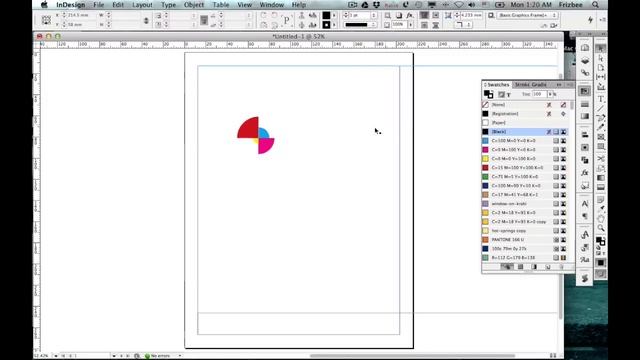Show all swatches button at panel bottom
Image resolution: width=640 pixels, height=360 pixels.
click(x=507, y=267)
